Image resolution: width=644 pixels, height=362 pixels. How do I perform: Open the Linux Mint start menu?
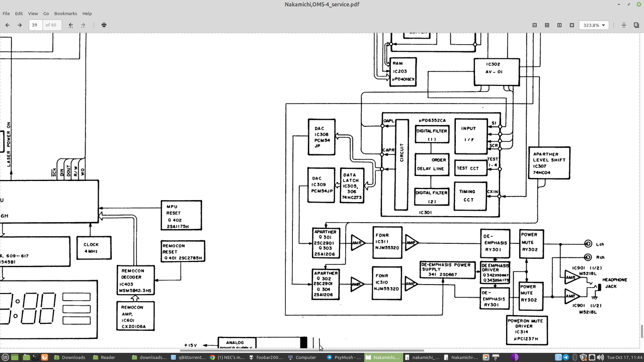pos(5,357)
